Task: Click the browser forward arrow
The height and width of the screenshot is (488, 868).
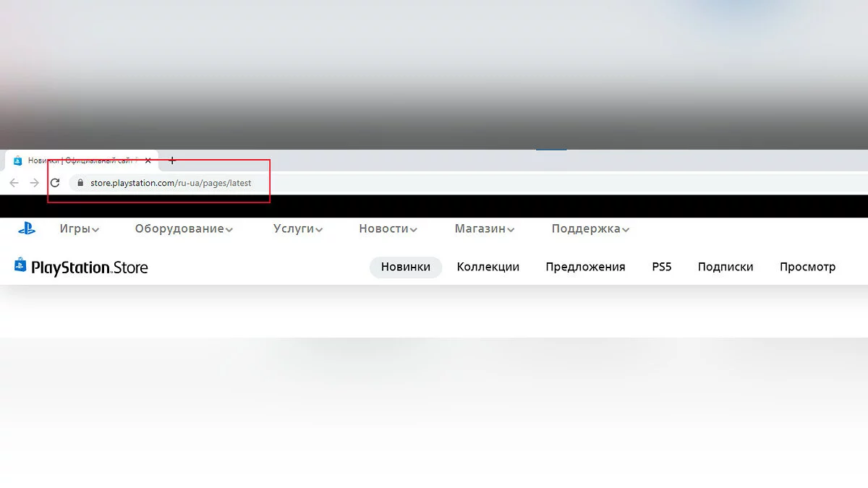Action: [x=34, y=183]
